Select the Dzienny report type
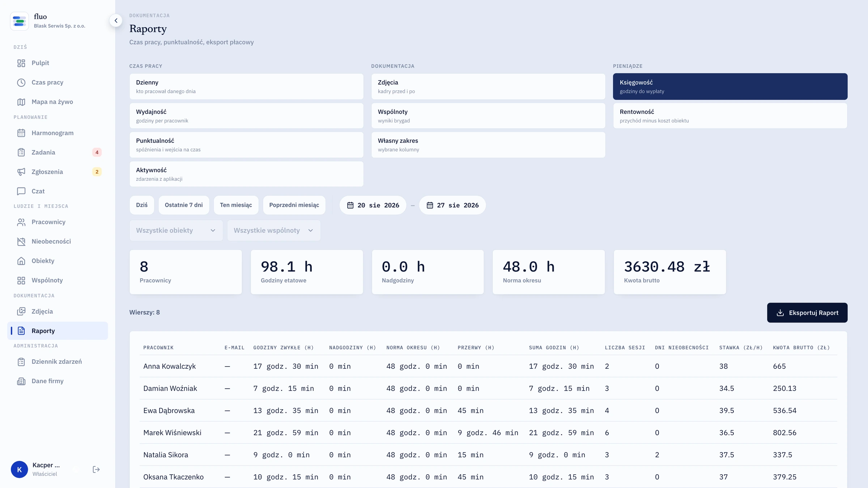 [x=246, y=87]
